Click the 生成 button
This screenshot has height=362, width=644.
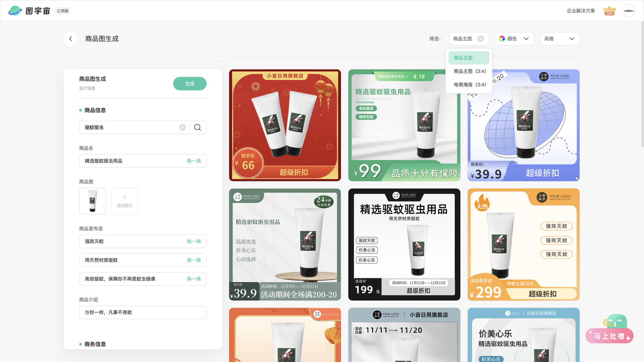190,84
